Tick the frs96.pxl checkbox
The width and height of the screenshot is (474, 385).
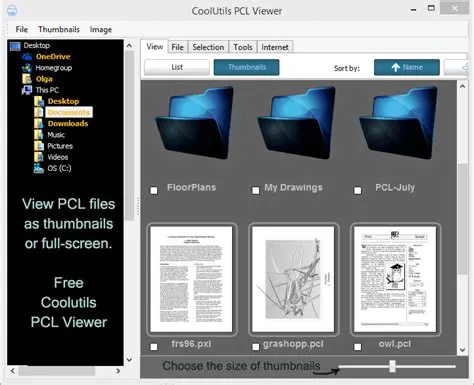154,347
